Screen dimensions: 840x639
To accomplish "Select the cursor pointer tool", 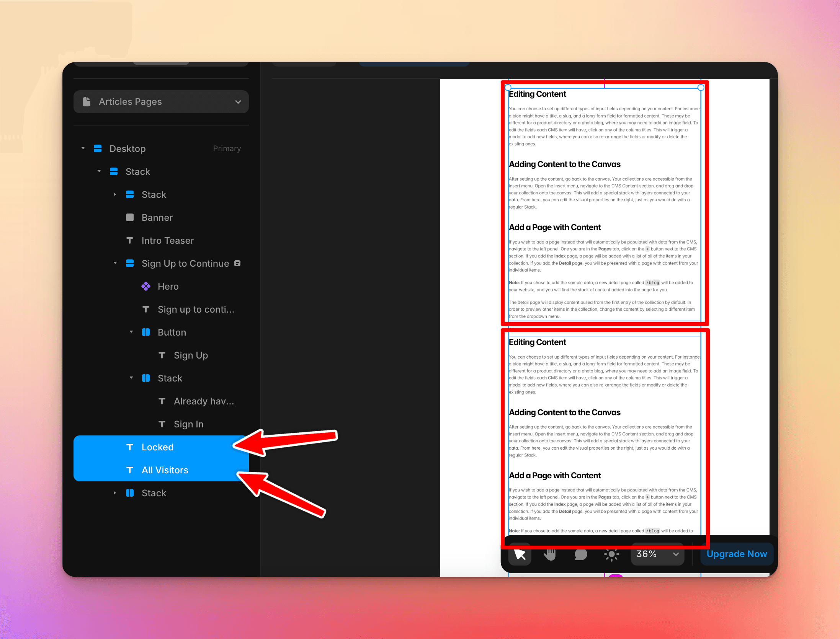I will (520, 554).
